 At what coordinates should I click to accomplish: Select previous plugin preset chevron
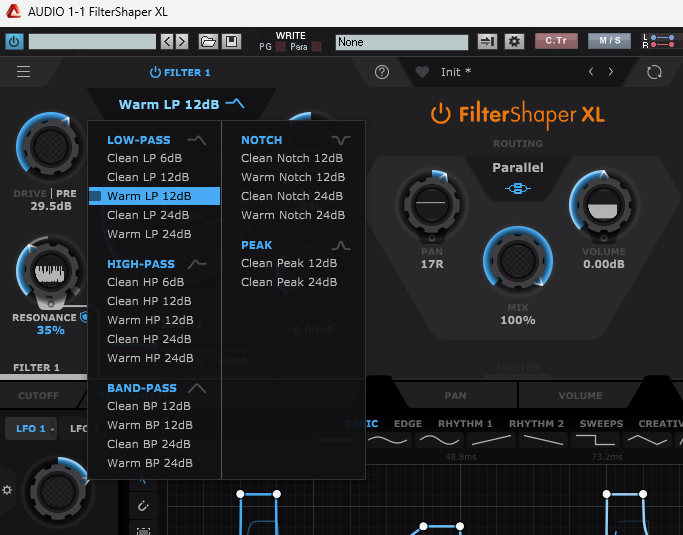point(591,72)
